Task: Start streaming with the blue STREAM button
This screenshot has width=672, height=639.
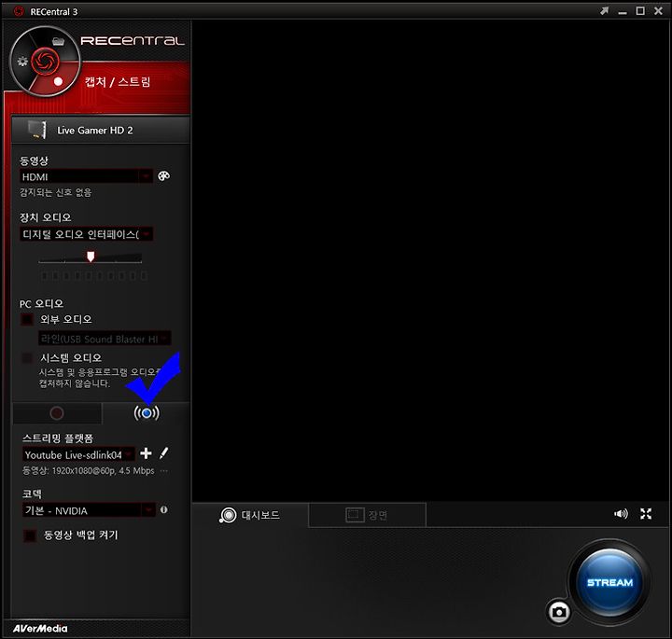Action: (609, 582)
